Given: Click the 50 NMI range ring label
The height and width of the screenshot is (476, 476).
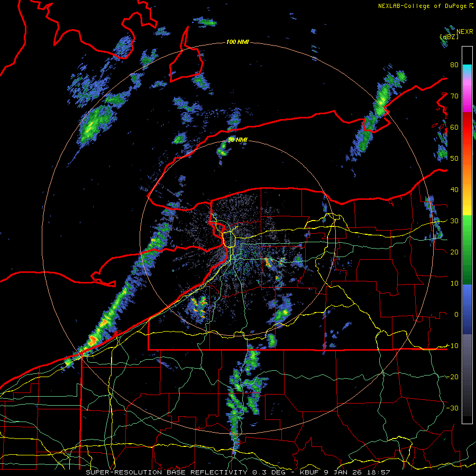Looking at the screenshot, I should pos(237,140).
